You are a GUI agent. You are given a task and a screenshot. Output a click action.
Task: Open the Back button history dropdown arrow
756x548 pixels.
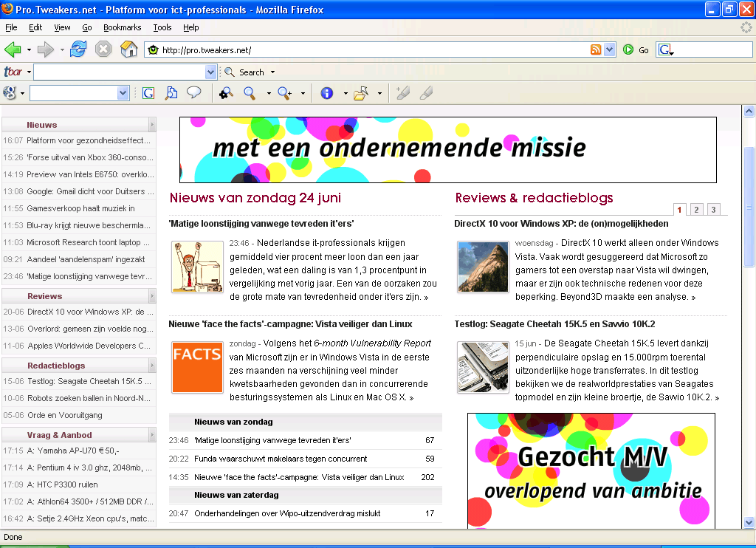click(x=29, y=49)
